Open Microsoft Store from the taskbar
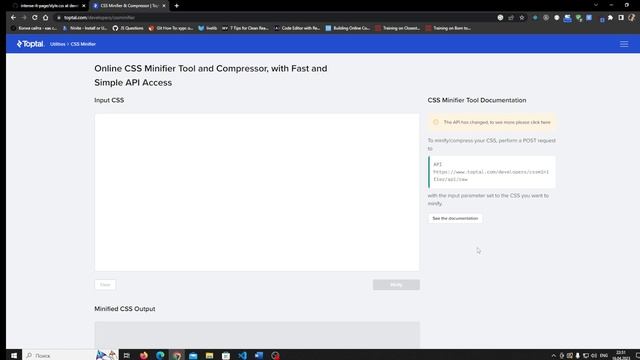The width and height of the screenshot is (640, 360). click(226, 356)
